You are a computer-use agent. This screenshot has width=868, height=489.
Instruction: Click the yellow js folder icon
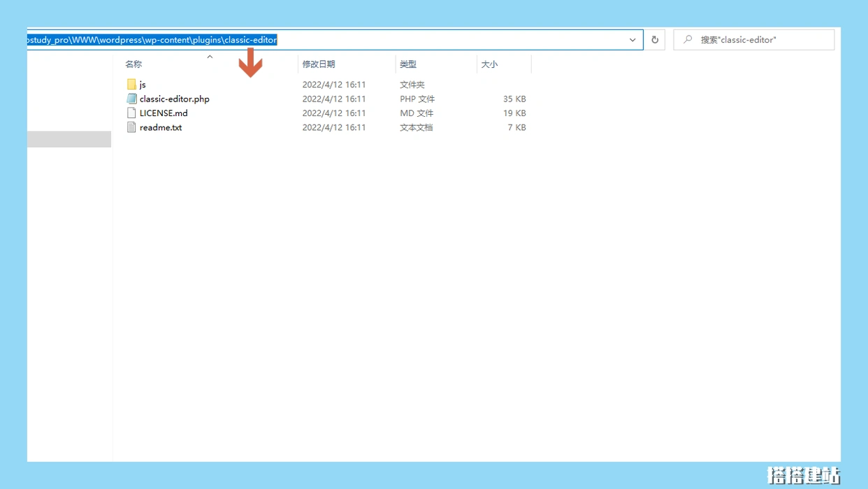click(131, 85)
